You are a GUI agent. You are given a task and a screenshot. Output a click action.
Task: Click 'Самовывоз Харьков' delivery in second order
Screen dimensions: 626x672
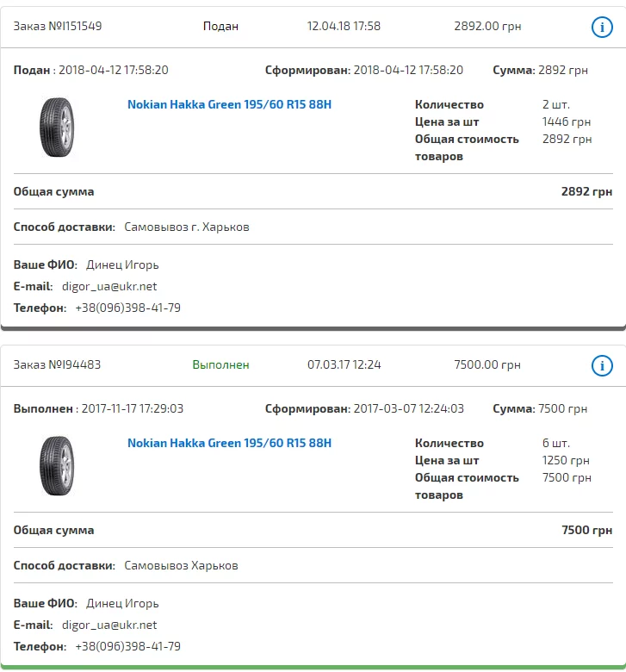point(181,566)
